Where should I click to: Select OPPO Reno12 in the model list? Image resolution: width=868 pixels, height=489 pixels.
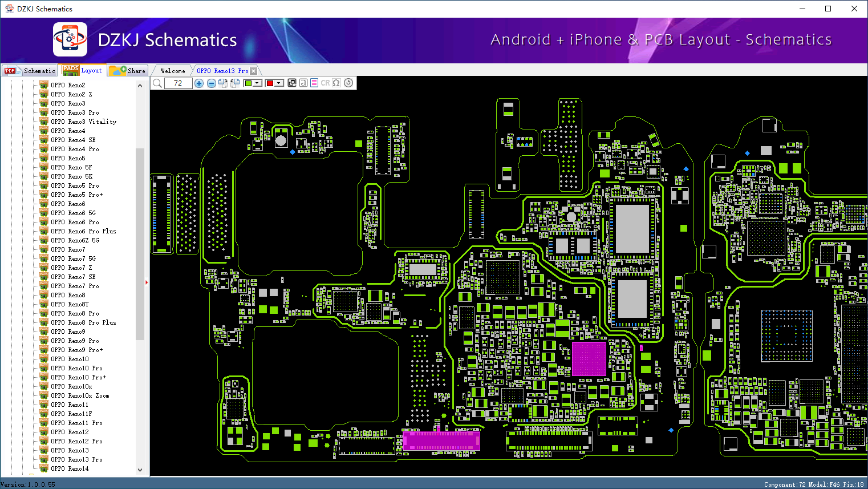click(70, 432)
